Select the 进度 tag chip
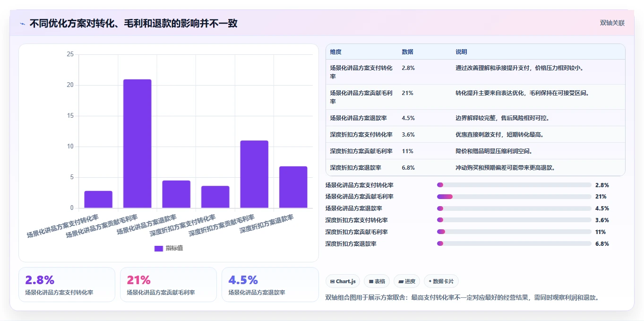Screen dimensions: 644x321 [407, 281]
